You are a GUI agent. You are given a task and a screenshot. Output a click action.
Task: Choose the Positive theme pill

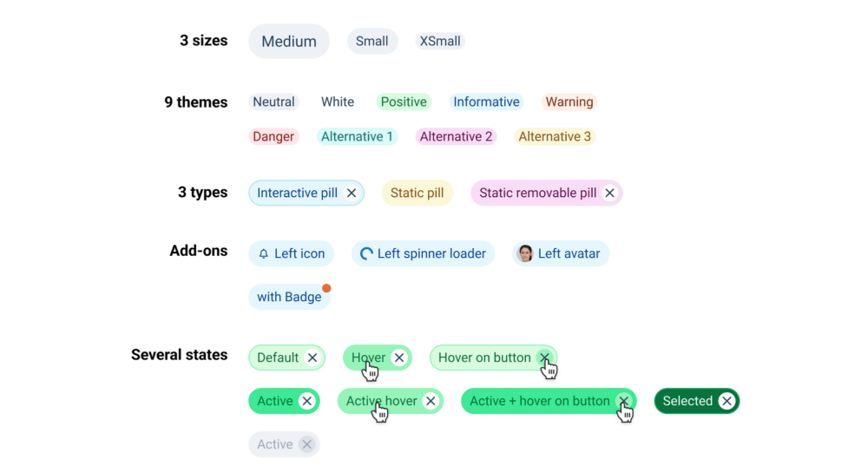pyautogui.click(x=404, y=102)
